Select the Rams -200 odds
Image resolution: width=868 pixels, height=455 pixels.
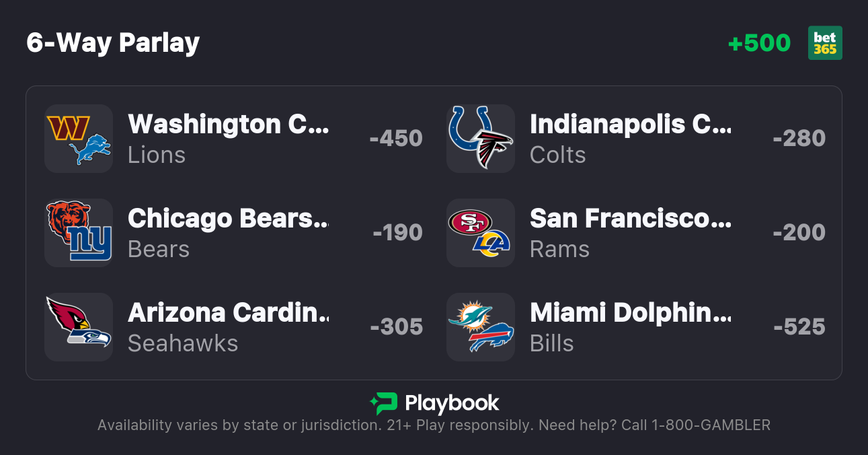coord(799,233)
